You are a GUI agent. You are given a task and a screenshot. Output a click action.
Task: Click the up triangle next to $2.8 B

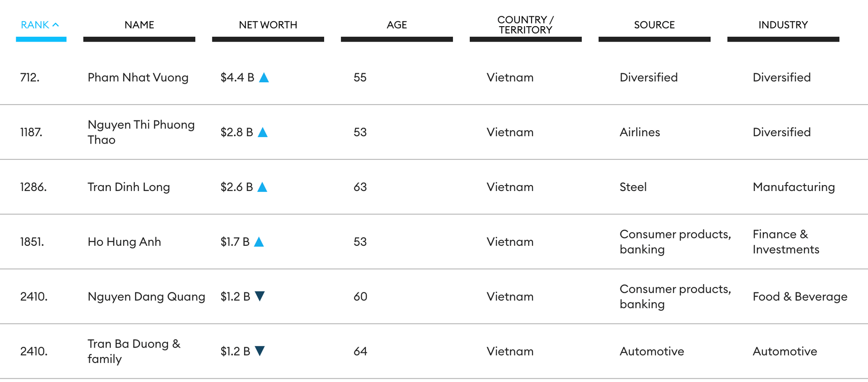(263, 133)
